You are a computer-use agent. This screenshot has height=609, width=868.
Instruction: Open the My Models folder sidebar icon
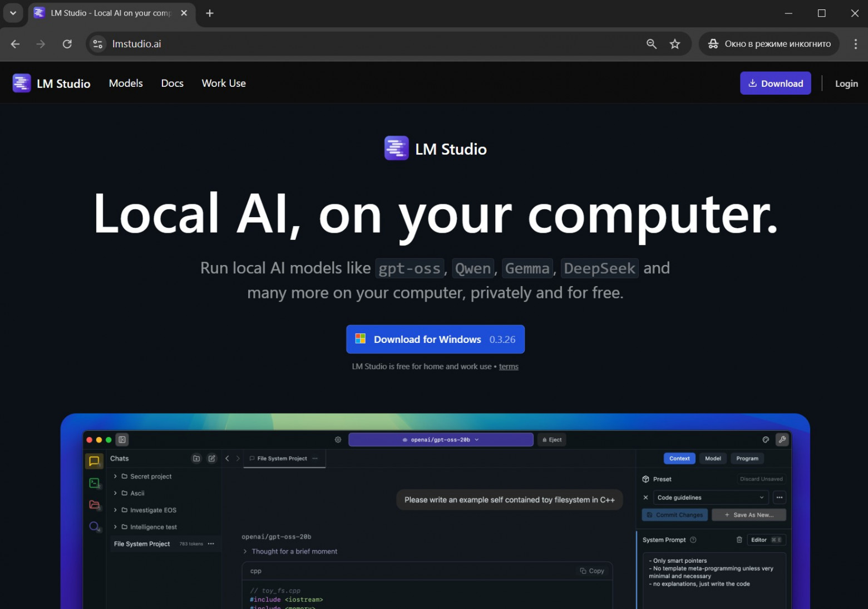click(x=94, y=505)
